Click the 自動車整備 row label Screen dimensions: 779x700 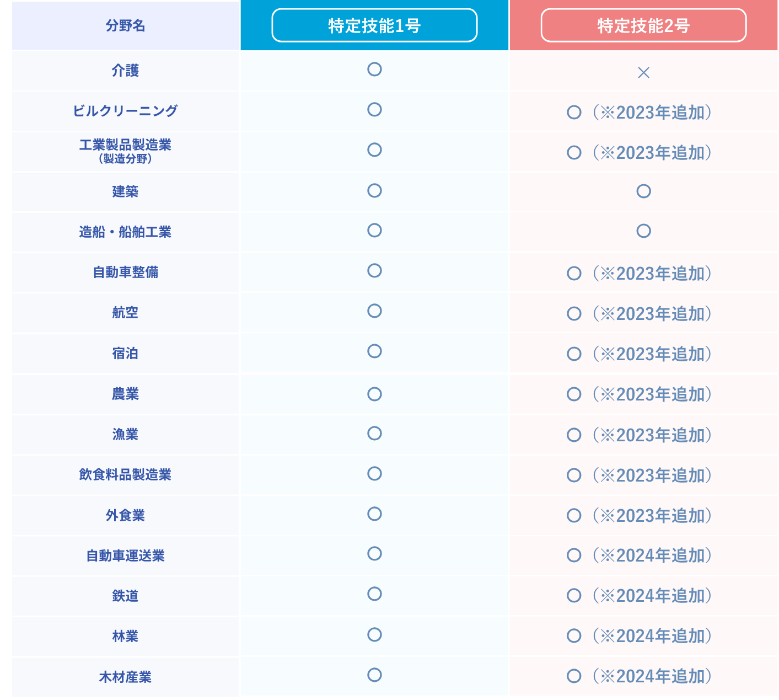[x=126, y=272]
